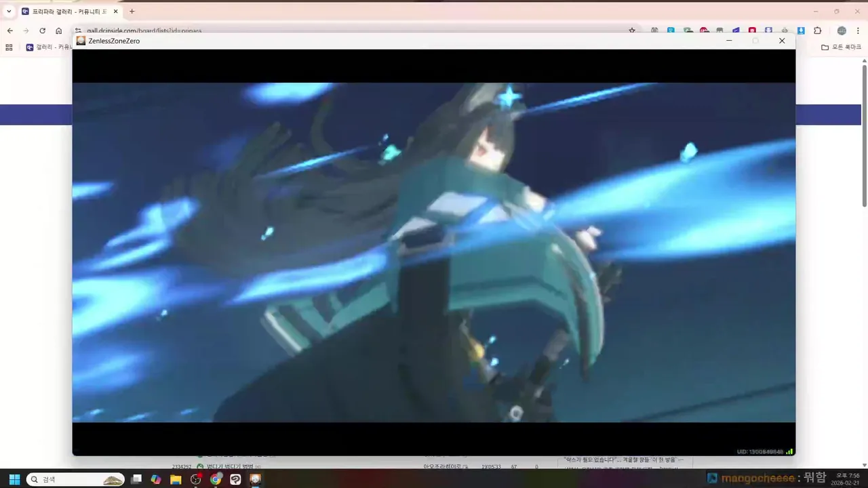Click the ZenlessZoneZero window title icon
Viewport: 868px width, 488px height.
tap(81, 41)
